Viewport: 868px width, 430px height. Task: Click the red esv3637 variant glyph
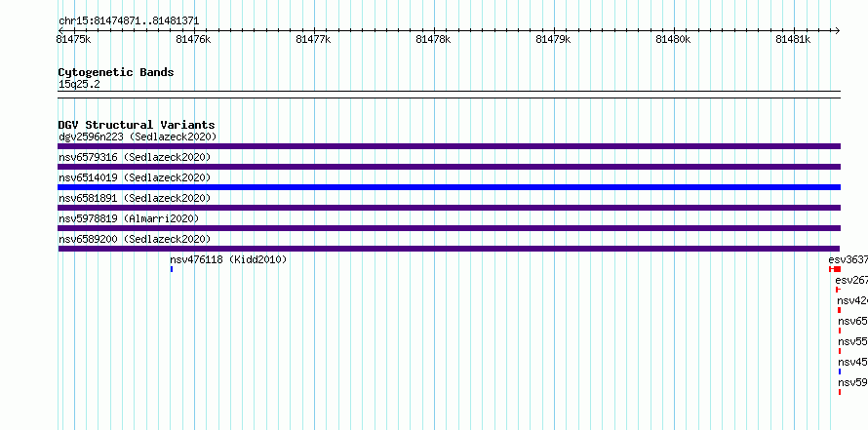coord(835,269)
